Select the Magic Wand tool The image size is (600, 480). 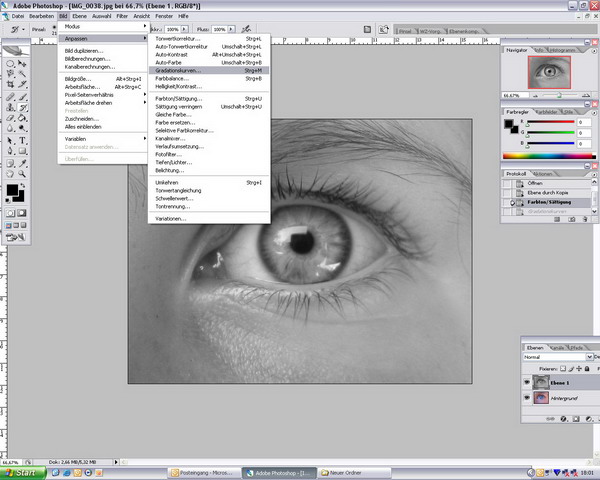[x=22, y=73]
